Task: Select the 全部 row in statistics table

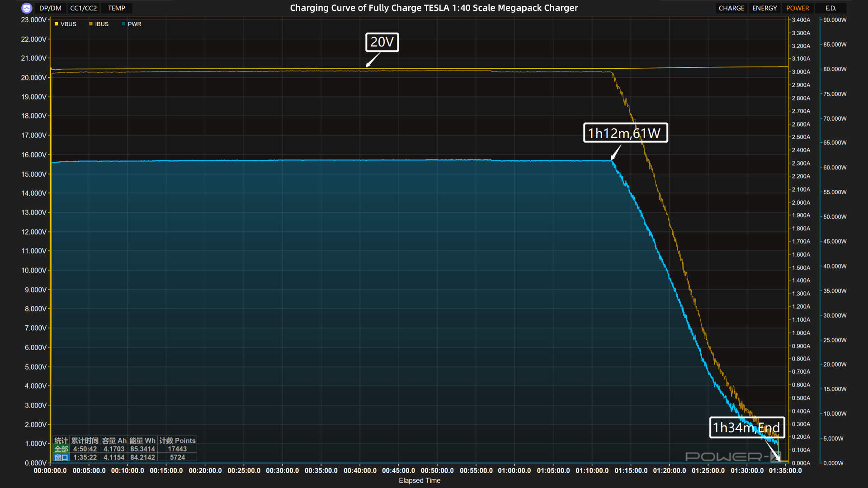Action: pyautogui.click(x=61, y=449)
